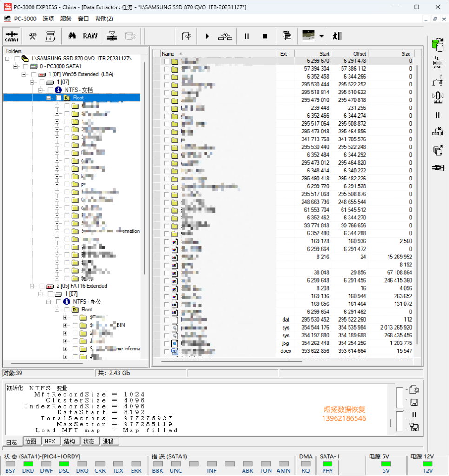Click the folder tree vertical scrollbar
449x476 pixels.
pyautogui.click(x=144, y=169)
